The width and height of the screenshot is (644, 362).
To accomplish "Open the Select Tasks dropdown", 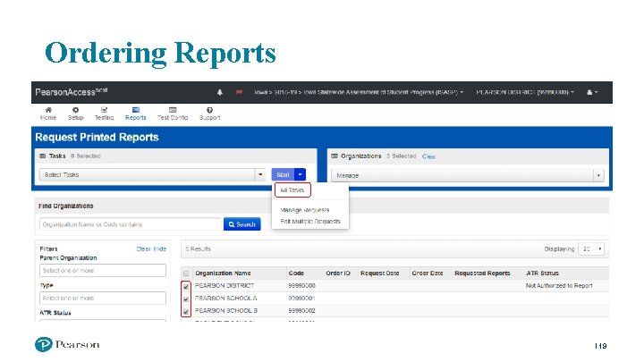I will pyautogui.click(x=152, y=175).
